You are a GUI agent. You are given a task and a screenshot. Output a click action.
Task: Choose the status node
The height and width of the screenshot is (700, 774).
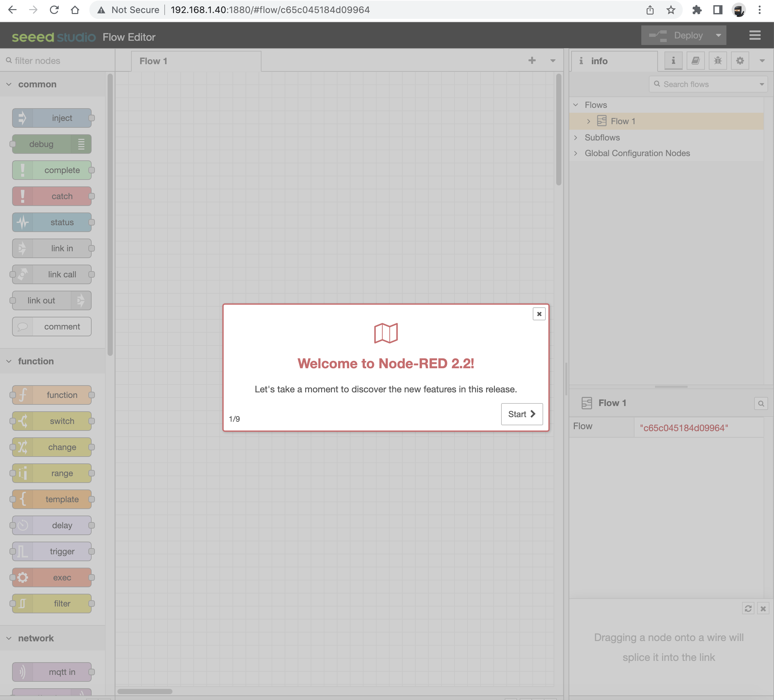coord(52,222)
